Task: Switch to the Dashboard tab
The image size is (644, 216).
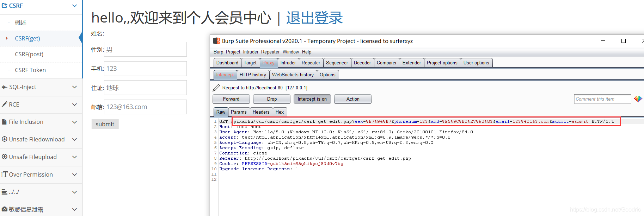Action: tap(227, 63)
